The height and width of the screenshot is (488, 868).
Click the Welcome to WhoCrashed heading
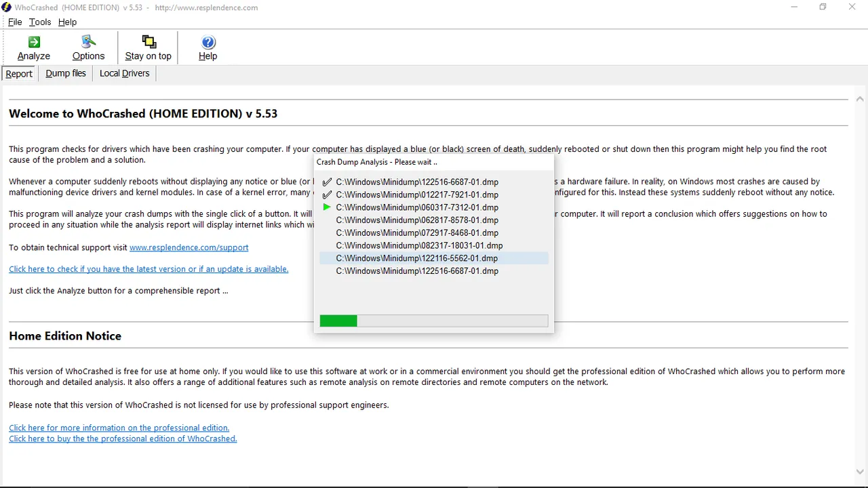point(143,113)
